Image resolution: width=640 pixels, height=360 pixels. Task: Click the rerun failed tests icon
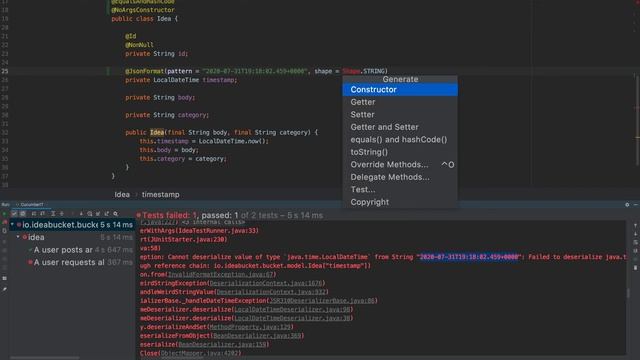[4, 222]
